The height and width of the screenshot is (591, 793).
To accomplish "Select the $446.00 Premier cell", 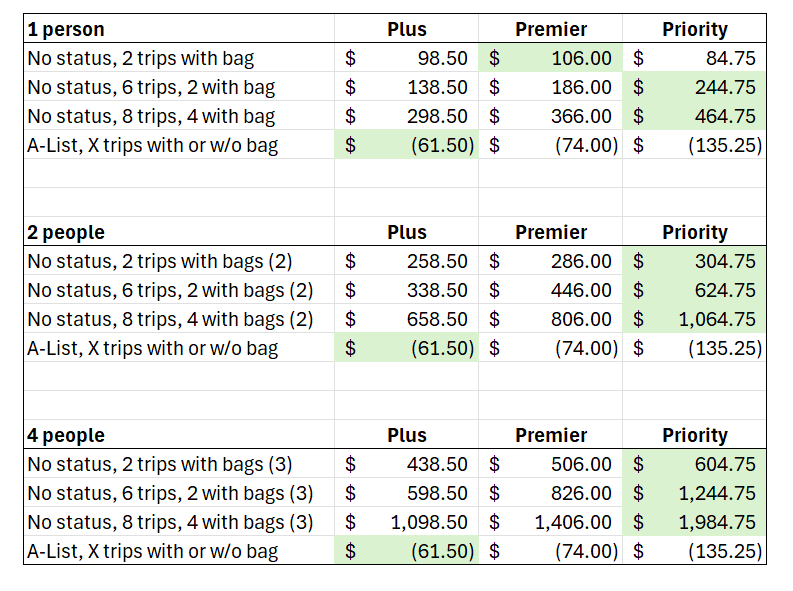I will click(550, 290).
